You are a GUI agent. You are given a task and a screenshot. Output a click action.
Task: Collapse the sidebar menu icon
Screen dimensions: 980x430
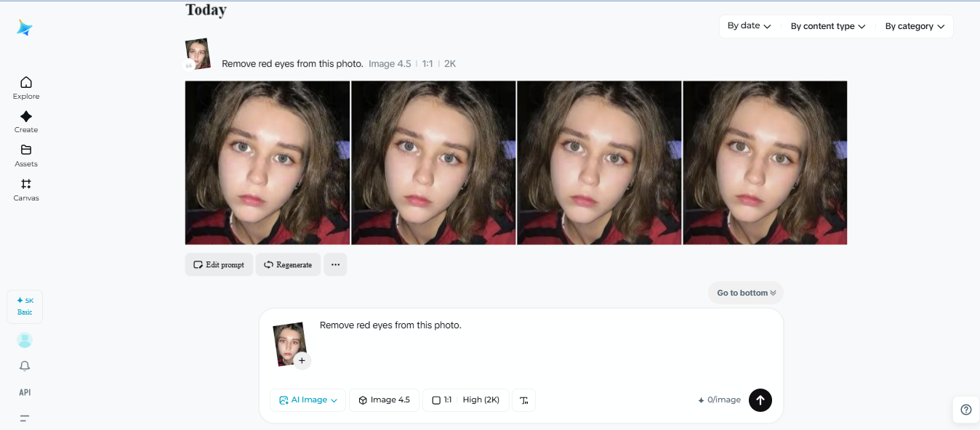coord(25,418)
